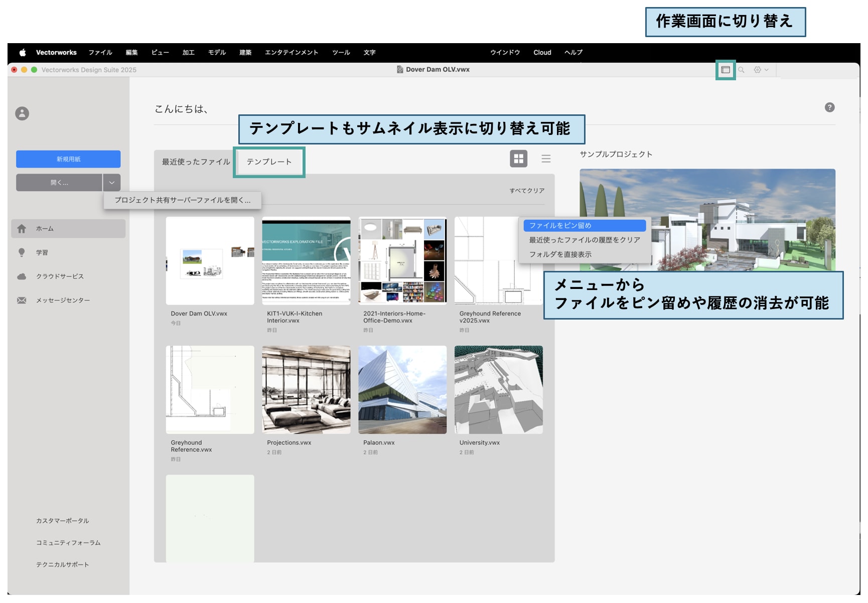868x603 pixels.
Task: Open search using the magnifier icon
Action: click(742, 70)
